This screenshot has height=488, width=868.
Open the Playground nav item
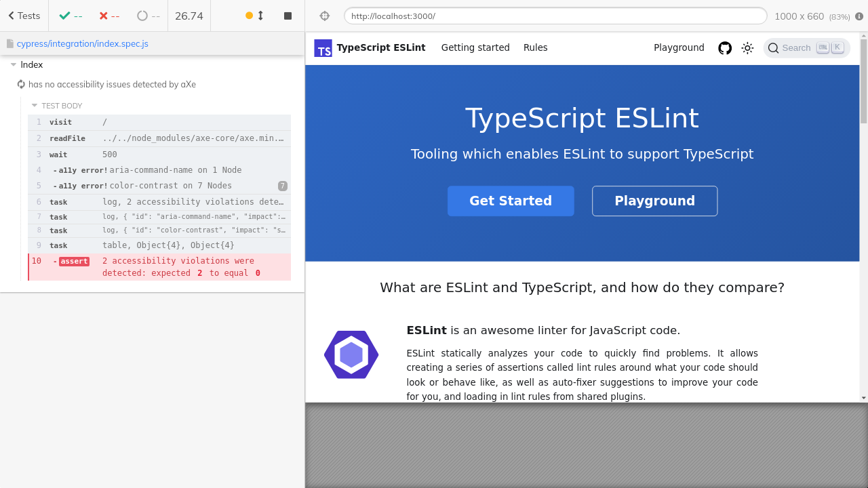pyautogui.click(x=679, y=47)
